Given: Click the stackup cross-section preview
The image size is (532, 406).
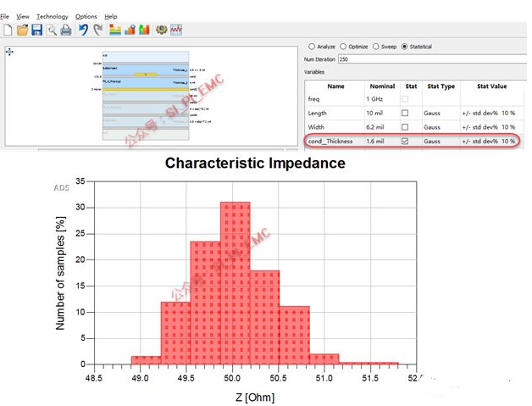Looking at the screenshot, I should [146, 96].
